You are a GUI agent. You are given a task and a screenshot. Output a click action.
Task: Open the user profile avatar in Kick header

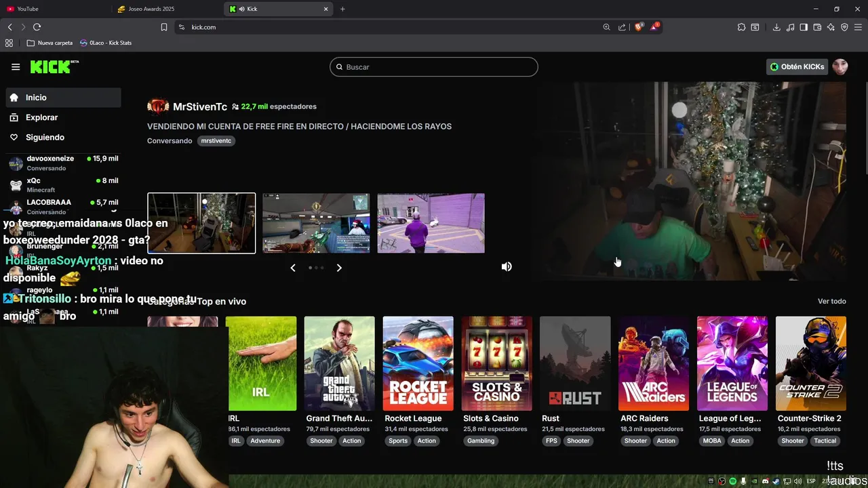(840, 66)
